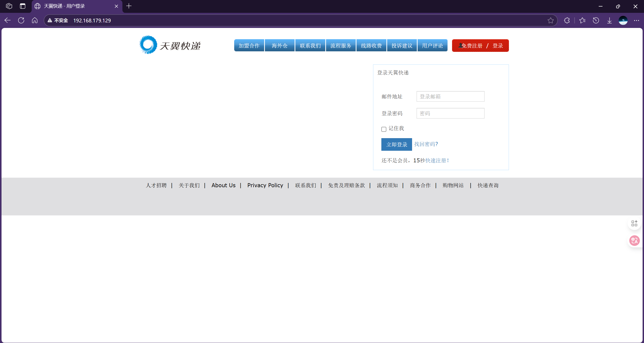Enable the 记住我 checkbox
Image resolution: width=644 pixels, height=343 pixels.
coord(384,129)
